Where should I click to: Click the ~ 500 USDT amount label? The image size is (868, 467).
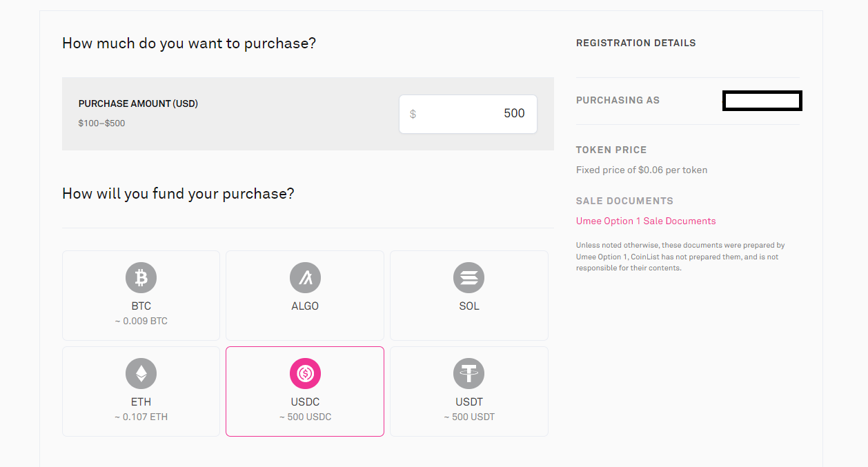469,417
